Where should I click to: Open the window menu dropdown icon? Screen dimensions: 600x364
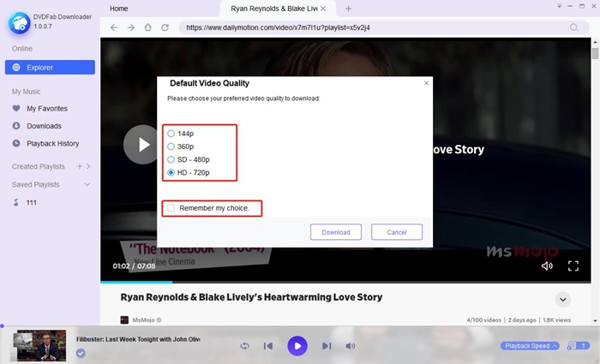[x=559, y=6]
